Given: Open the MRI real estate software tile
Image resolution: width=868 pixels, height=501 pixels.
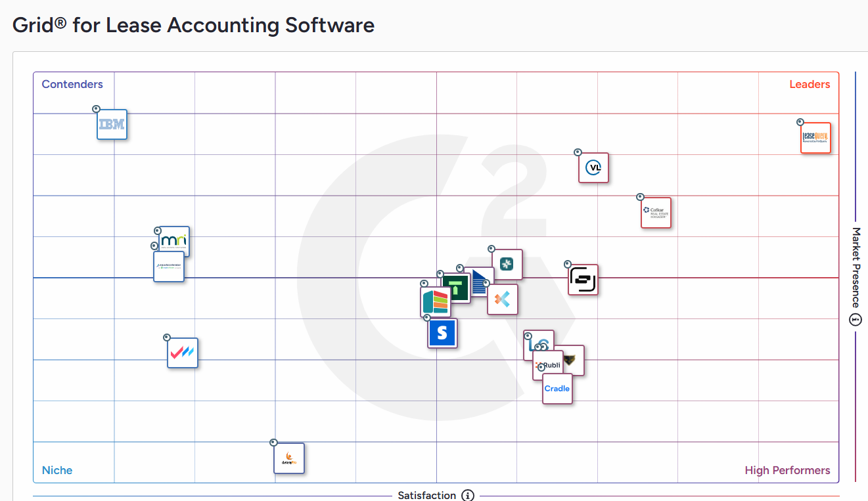Looking at the screenshot, I should [x=173, y=242].
